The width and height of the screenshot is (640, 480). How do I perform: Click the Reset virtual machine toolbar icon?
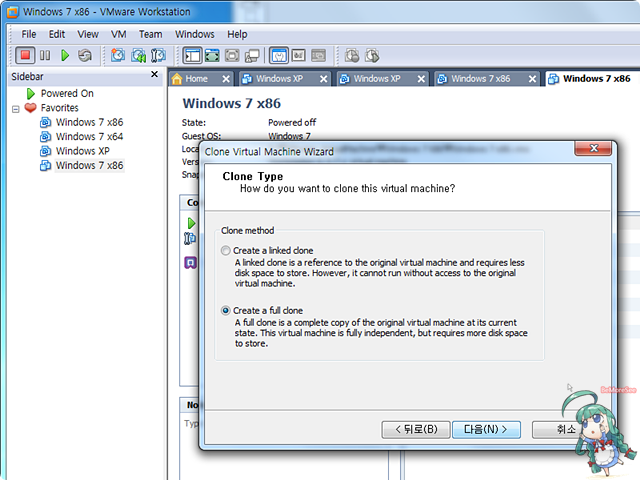point(84,55)
